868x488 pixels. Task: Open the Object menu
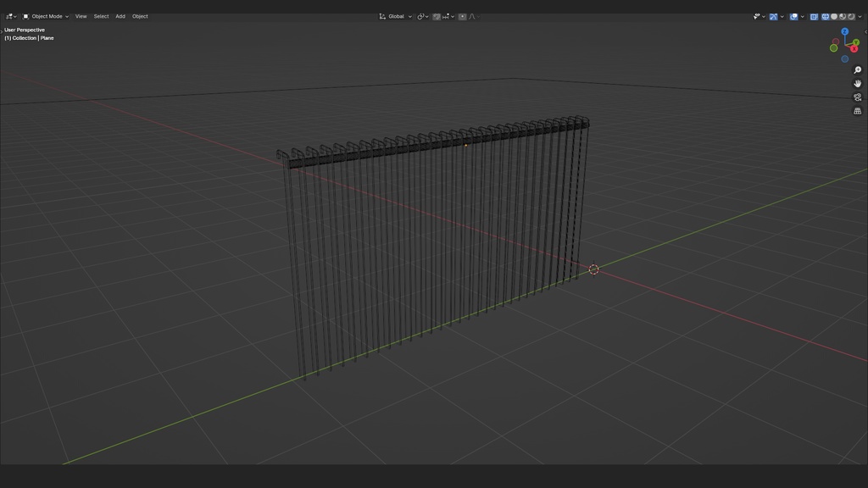click(140, 16)
